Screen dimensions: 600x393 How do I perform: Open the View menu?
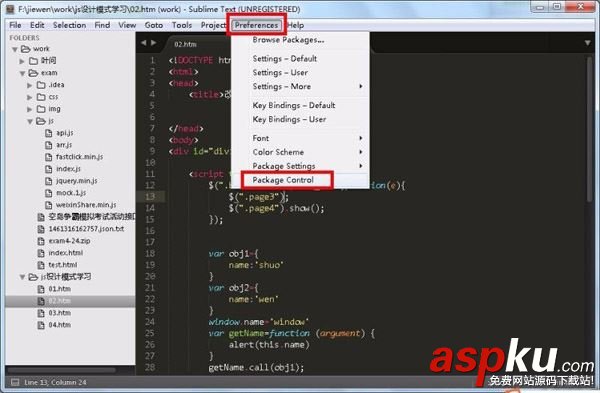point(127,25)
